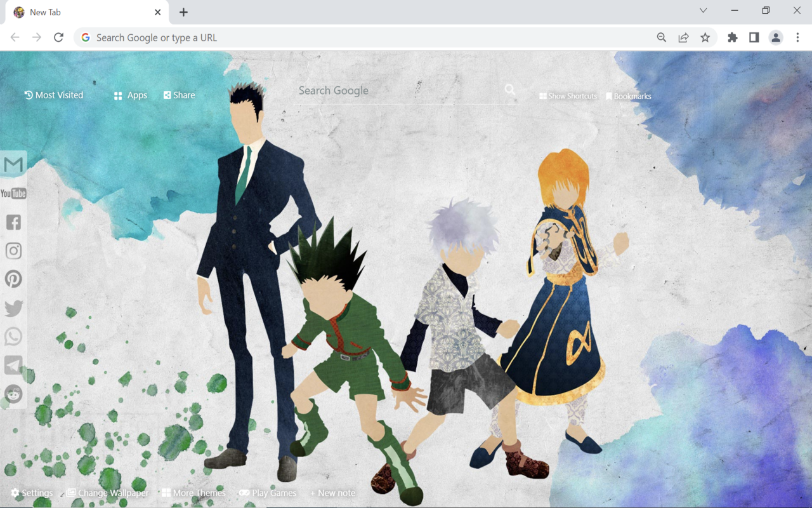Image resolution: width=812 pixels, height=508 pixels.
Task: Reload the current page
Action: 58,37
